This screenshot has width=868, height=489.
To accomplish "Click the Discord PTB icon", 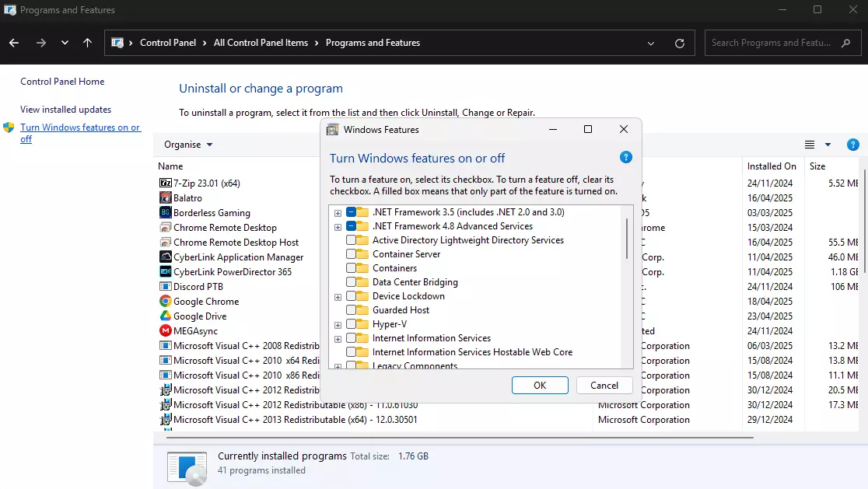I will point(165,287).
